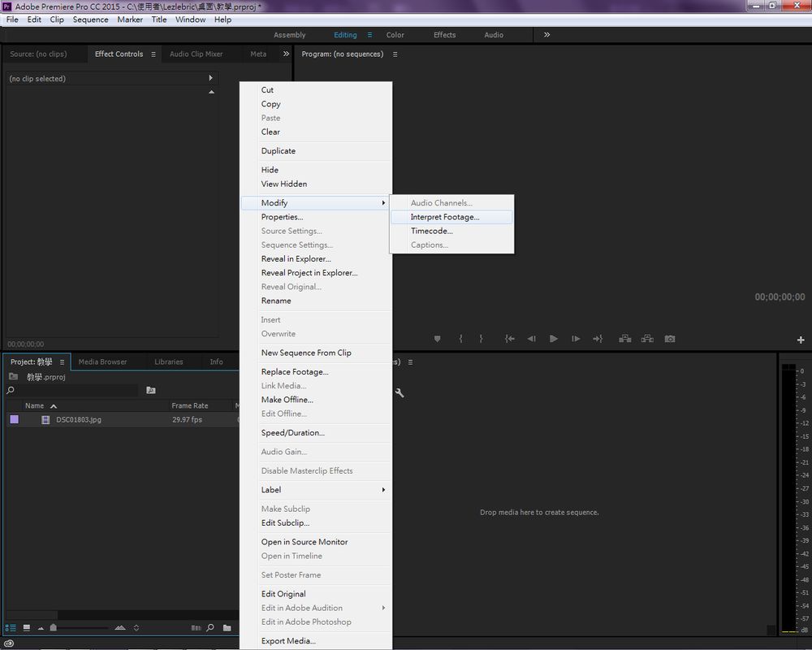Go to In point in Program monitor

coord(510,339)
